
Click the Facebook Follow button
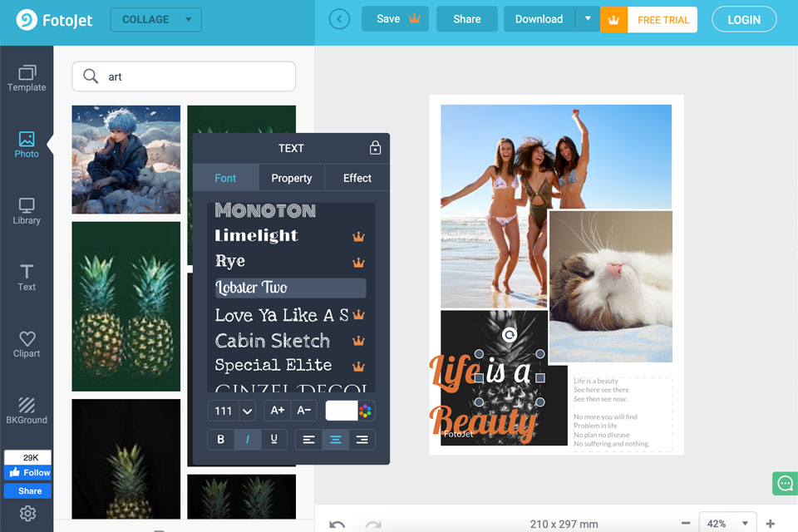[28, 472]
